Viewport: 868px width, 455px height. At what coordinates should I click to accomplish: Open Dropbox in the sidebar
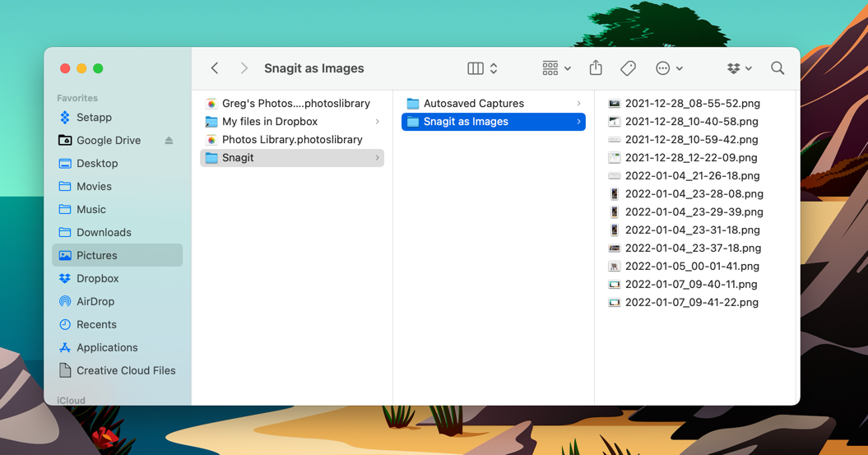[x=118, y=278]
